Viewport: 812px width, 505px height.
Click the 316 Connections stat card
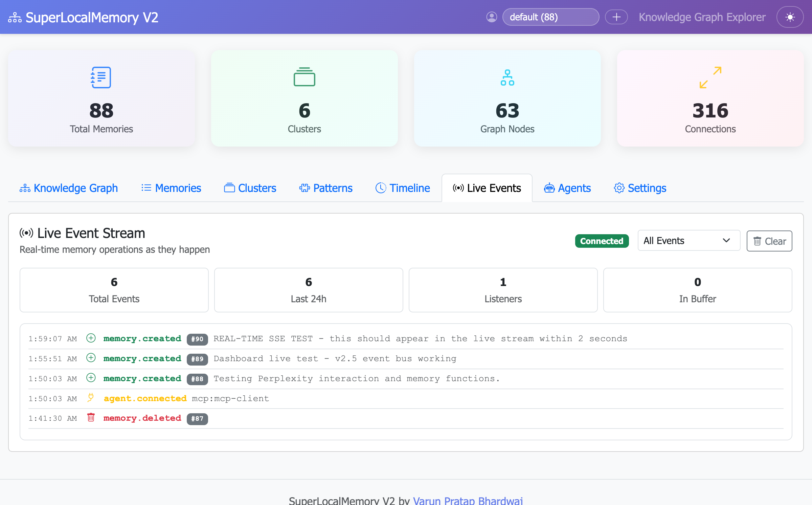pyautogui.click(x=710, y=98)
